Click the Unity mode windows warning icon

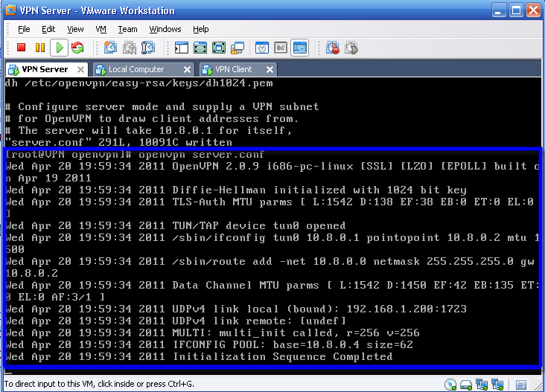pyautogui.click(x=238, y=48)
